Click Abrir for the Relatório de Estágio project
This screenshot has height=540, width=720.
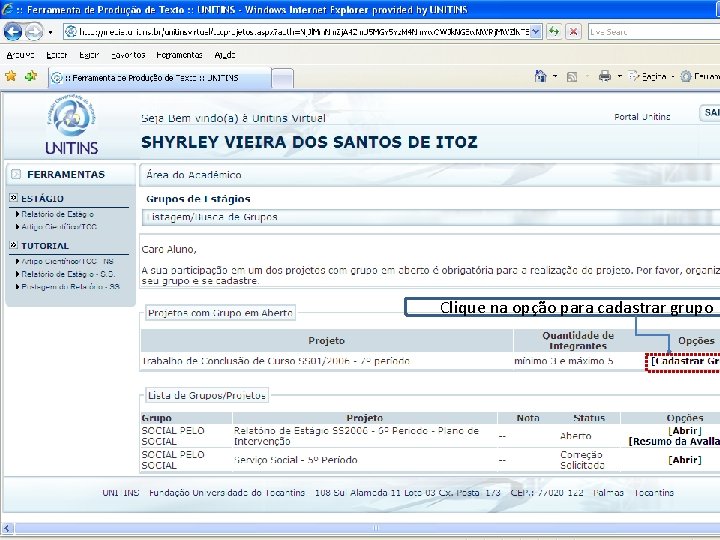click(685, 431)
